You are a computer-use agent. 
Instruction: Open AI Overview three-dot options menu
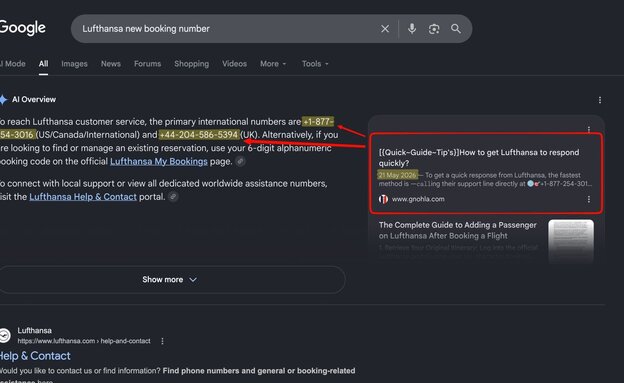coord(600,100)
